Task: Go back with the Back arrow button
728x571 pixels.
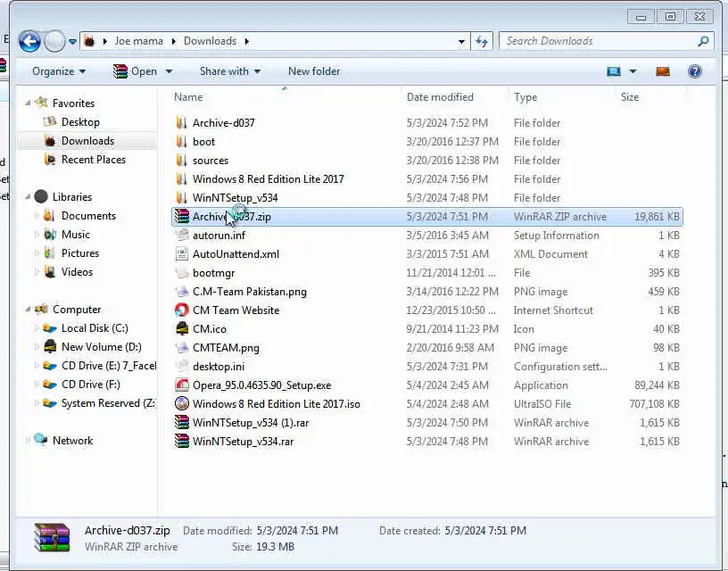Action: click(29, 41)
